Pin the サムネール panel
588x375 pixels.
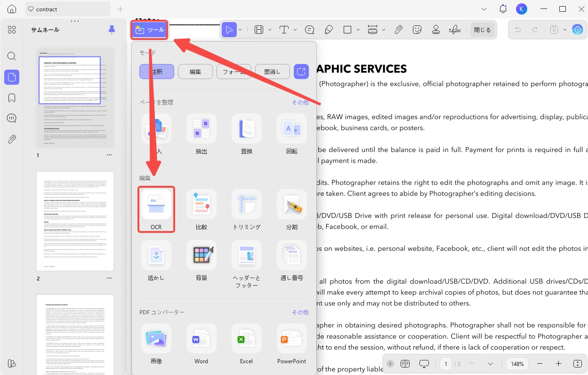[112, 30]
